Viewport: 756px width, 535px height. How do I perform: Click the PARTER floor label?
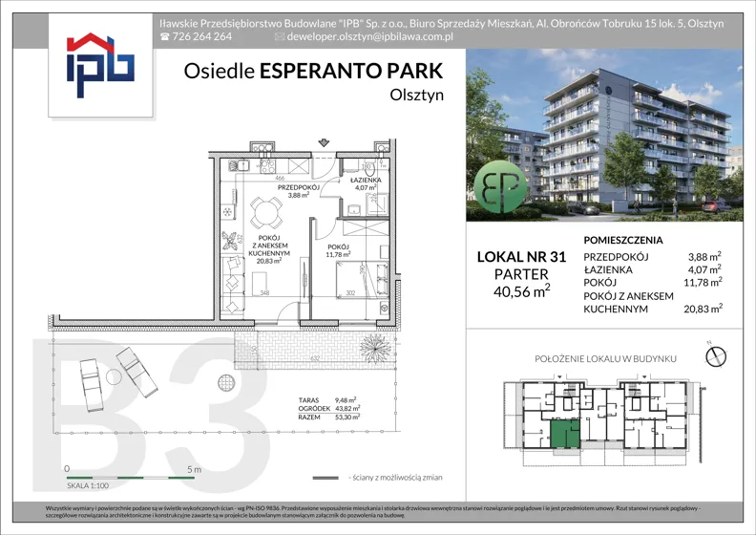[521, 274]
